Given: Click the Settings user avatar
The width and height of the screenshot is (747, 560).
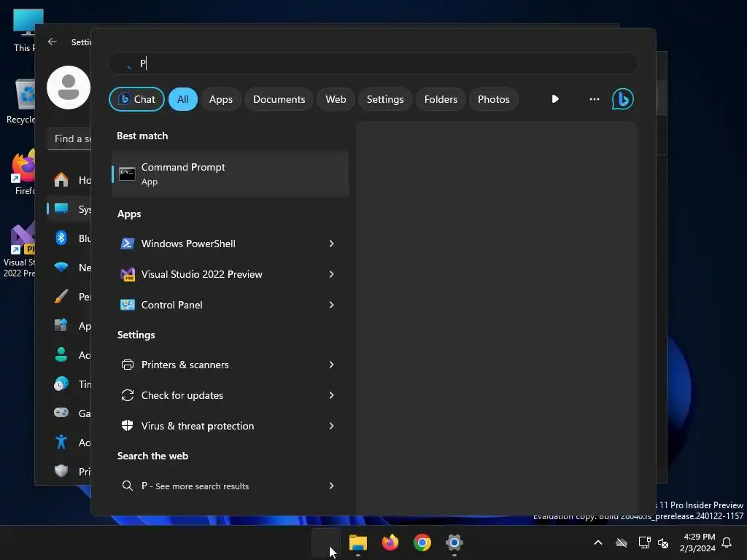Looking at the screenshot, I should click(x=69, y=87).
